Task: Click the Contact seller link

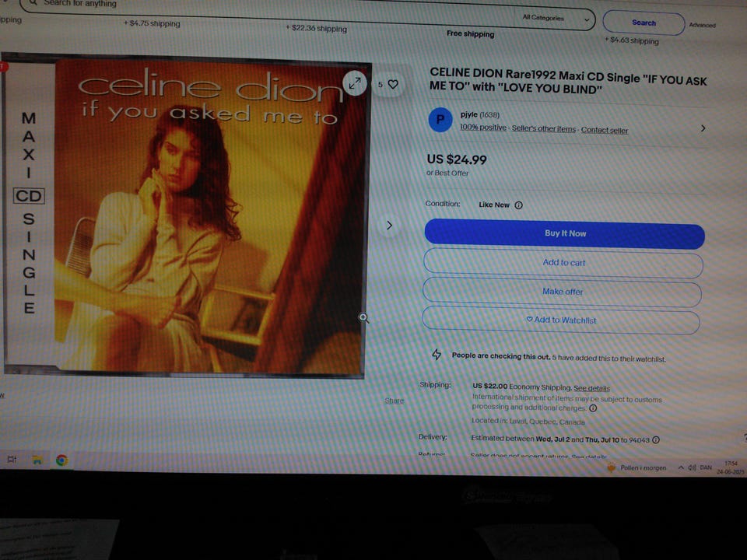Action: tap(604, 131)
